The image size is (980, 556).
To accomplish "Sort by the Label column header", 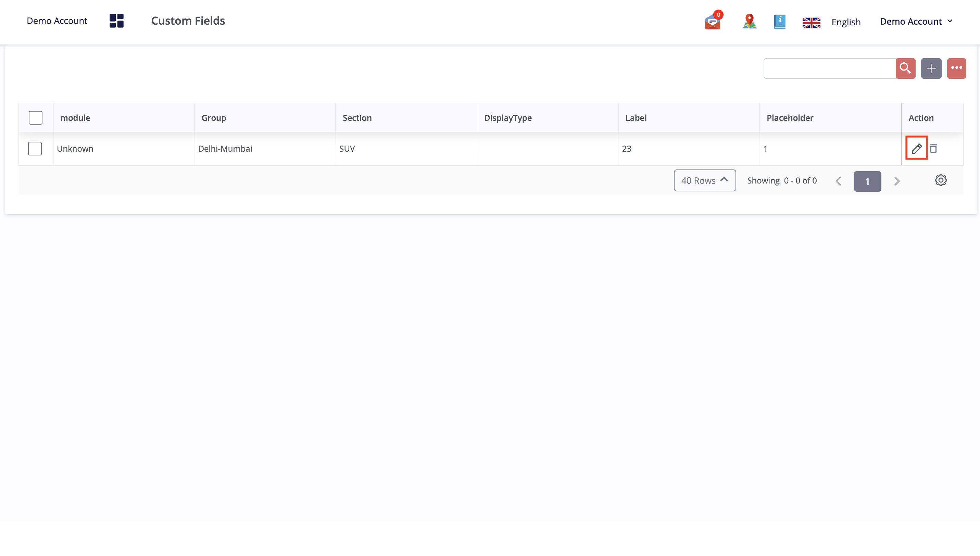I will [x=636, y=118].
